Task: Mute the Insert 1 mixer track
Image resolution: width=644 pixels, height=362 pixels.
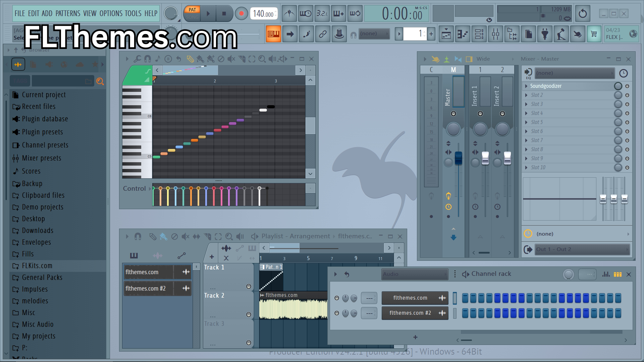Action: [480, 114]
